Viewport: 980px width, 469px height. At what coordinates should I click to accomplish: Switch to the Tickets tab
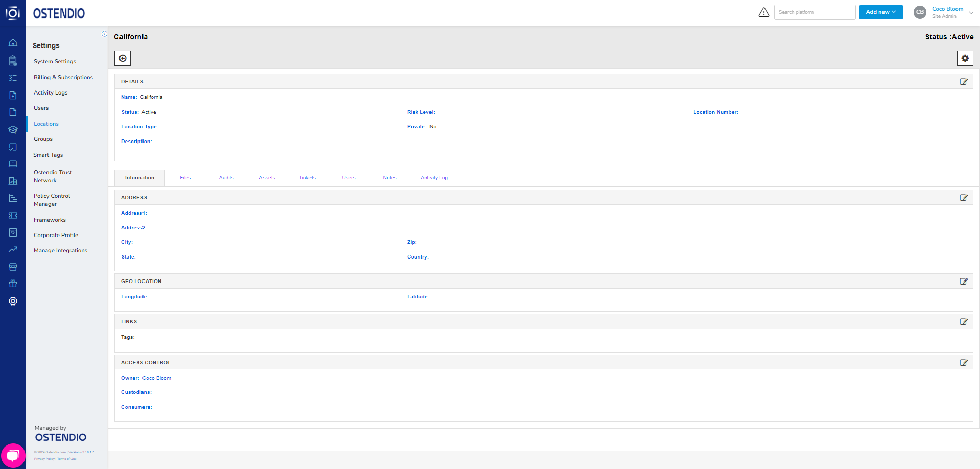pyautogui.click(x=307, y=177)
